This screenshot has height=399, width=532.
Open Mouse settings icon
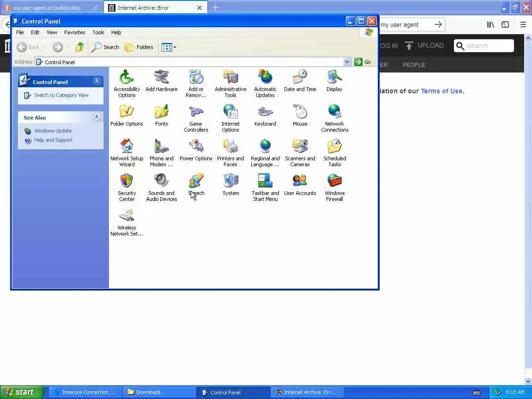click(300, 115)
